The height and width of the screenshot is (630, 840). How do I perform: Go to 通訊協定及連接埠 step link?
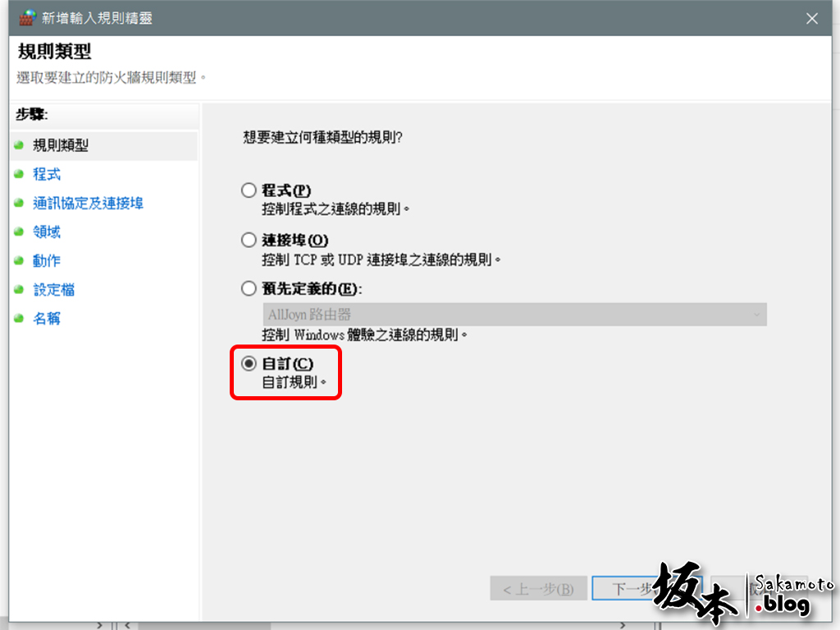tap(88, 203)
